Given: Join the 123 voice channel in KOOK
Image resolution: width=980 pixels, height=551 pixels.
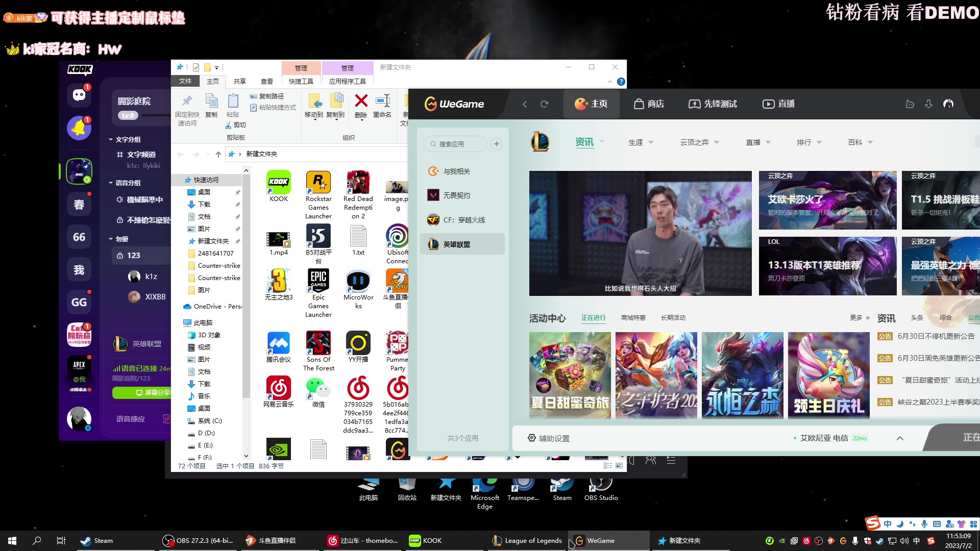Looking at the screenshot, I should click(141, 255).
